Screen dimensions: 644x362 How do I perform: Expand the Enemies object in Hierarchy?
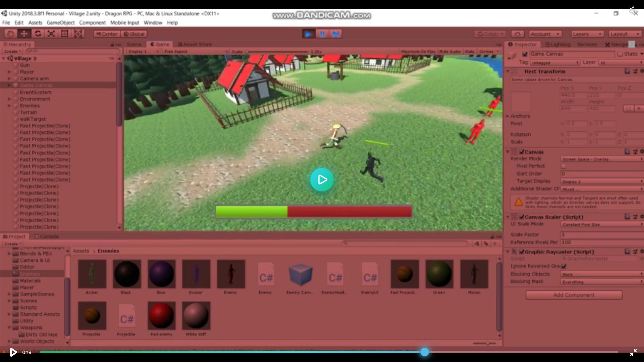pyautogui.click(x=9, y=106)
